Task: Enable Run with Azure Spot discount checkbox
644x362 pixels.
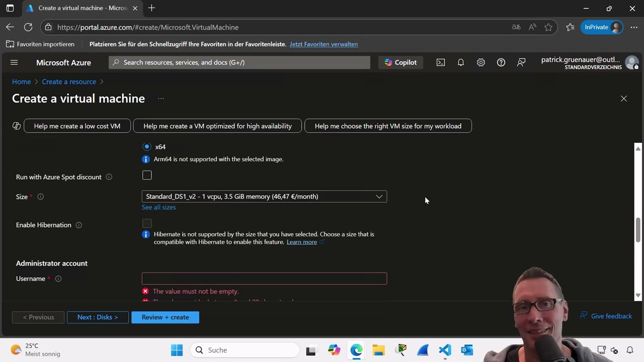Action: click(147, 175)
